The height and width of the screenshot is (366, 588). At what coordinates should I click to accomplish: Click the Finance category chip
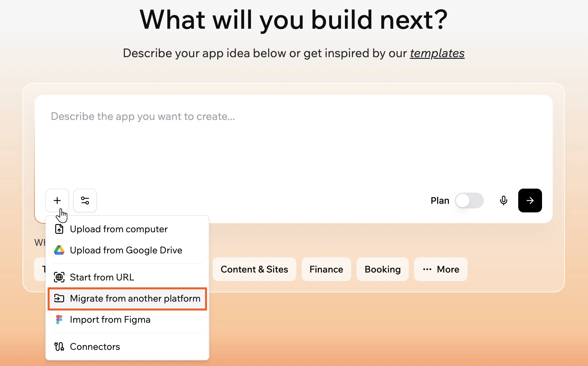(x=326, y=269)
